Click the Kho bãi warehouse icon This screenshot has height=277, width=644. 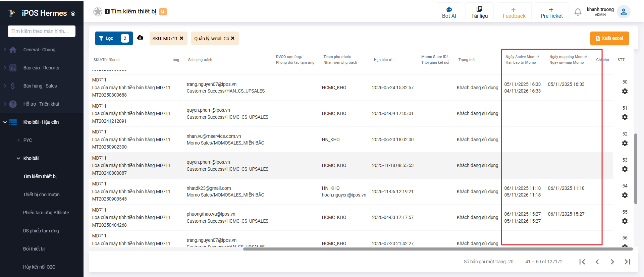pyautogui.click(x=13, y=122)
